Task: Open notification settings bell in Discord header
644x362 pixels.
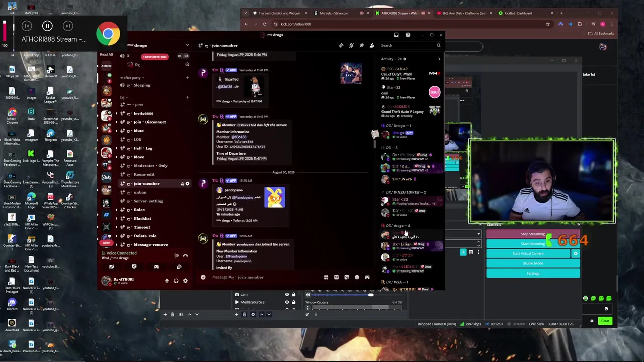Action: (x=351, y=45)
